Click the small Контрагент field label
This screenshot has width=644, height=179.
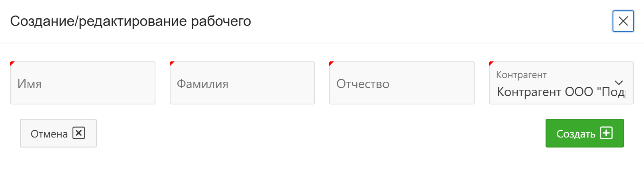(521, 75)
